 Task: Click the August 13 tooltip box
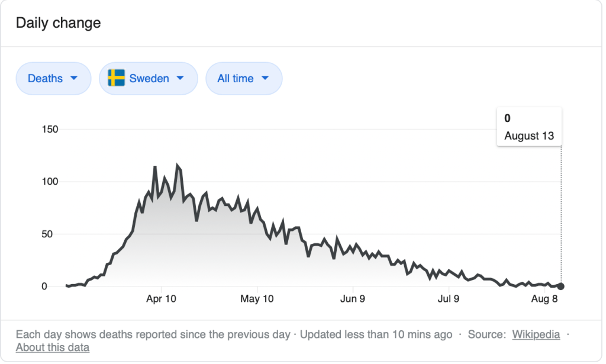[528, 127]
